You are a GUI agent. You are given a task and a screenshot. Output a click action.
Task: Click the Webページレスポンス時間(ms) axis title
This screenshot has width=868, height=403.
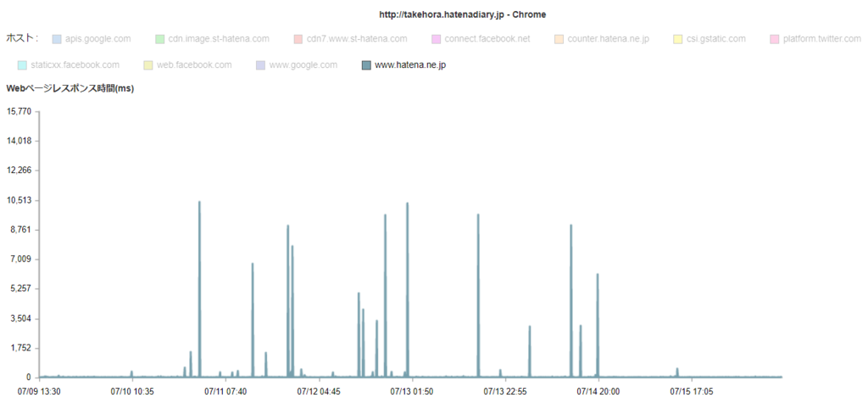point(70,89)
